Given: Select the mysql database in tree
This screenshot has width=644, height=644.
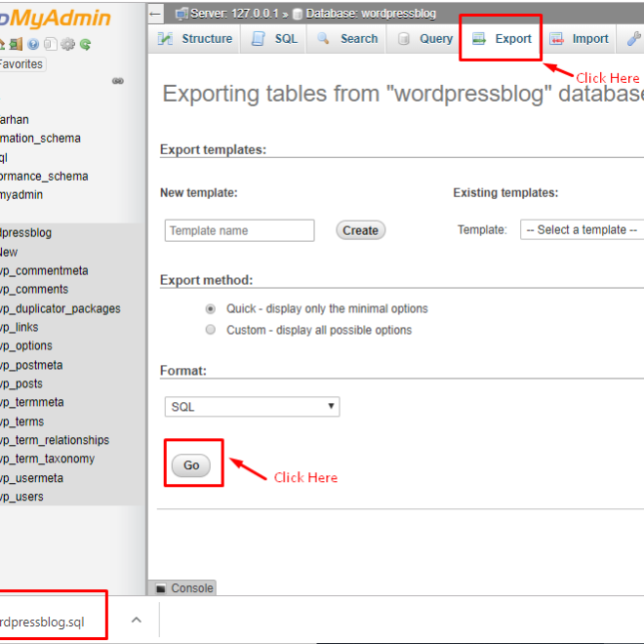Looking at the screenshot, I should [x=4, y=158].
